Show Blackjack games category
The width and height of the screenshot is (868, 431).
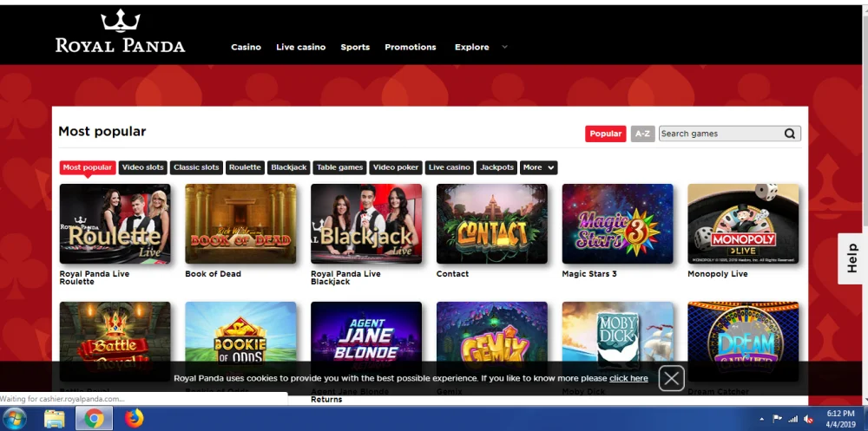288,167
